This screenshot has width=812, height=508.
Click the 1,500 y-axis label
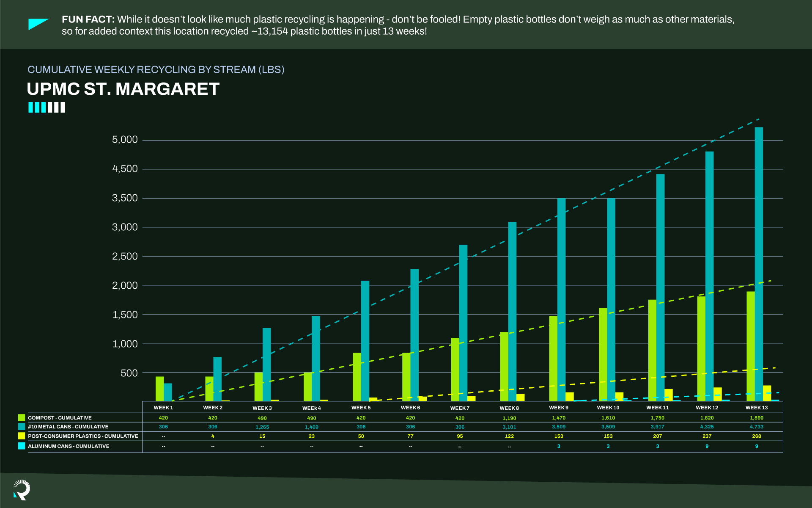coord(125,315)
